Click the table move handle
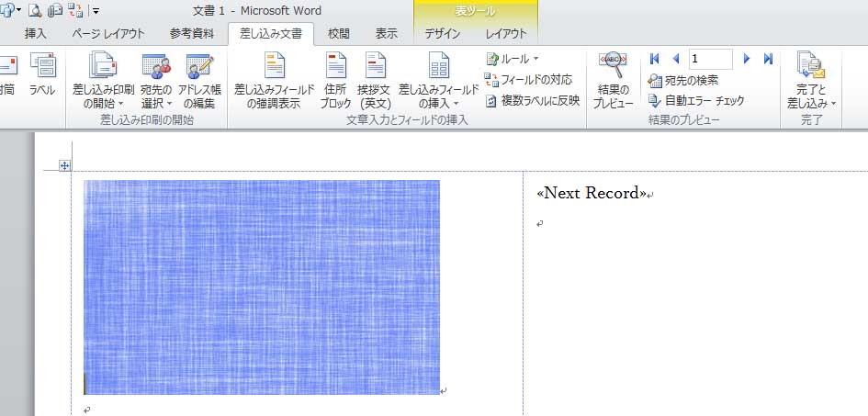This screenshot has height=416, width=868. click(x=64, y=165)
